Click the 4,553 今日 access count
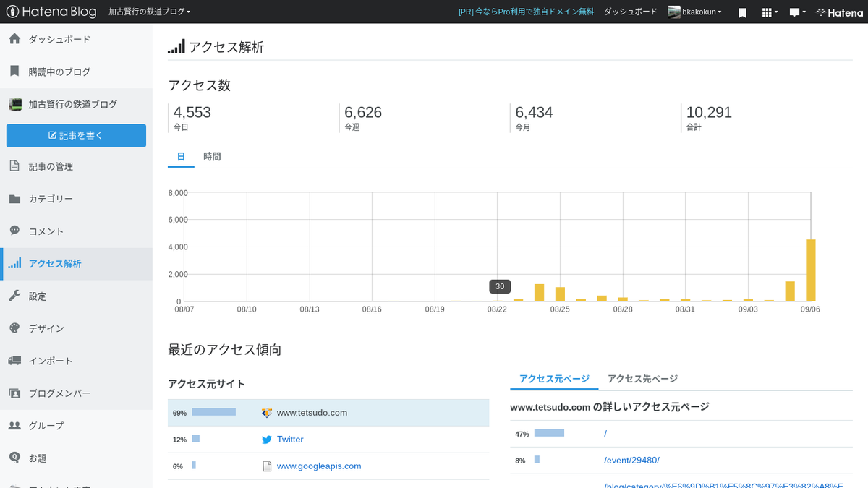Screen dimensions: 868x488 point(192,113)
